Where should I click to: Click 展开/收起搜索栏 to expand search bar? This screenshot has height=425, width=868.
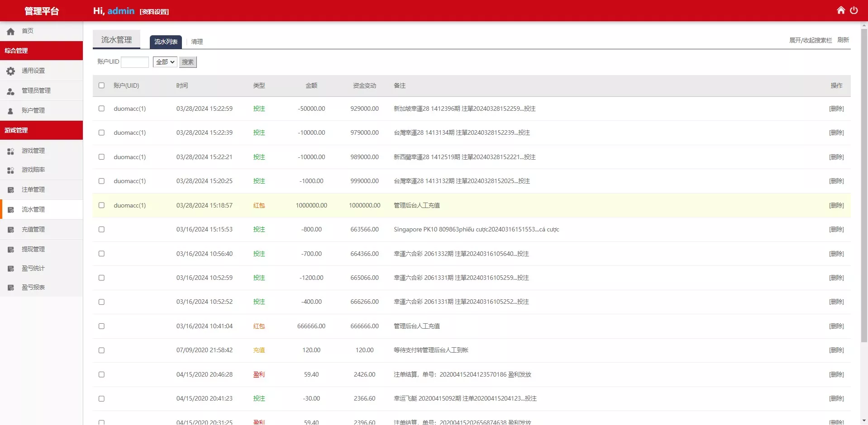810,40
